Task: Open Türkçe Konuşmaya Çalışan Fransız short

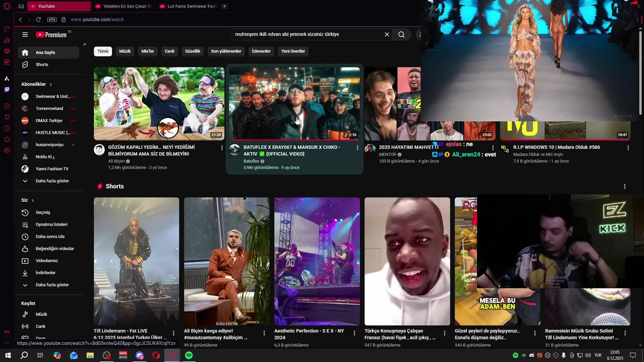Action: tap(407, 261)
